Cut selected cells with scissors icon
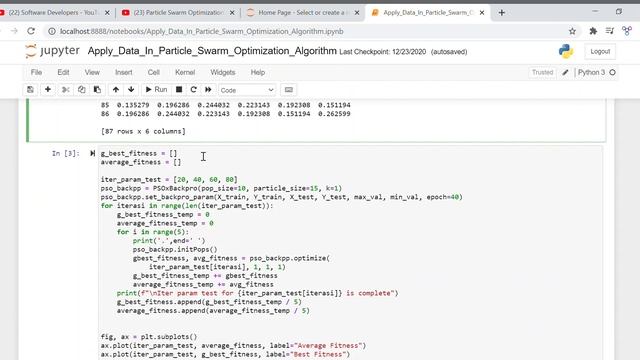The height and width of the screenshot is (360, 640). [x=66, y=89]
